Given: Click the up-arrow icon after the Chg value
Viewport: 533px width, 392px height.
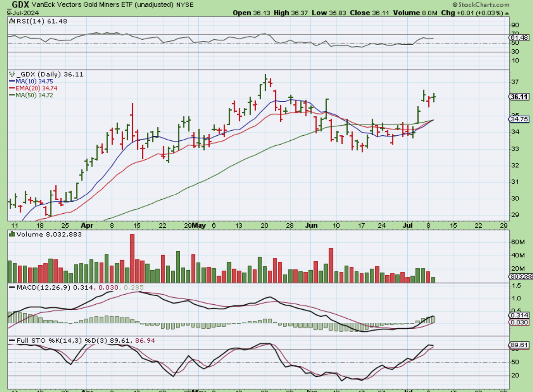Looking at the screenshot, I should click(506, 13).
